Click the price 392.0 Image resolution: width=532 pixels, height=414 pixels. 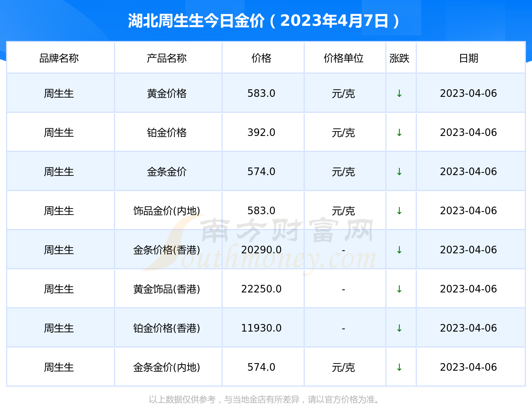(x=261, y=133)
